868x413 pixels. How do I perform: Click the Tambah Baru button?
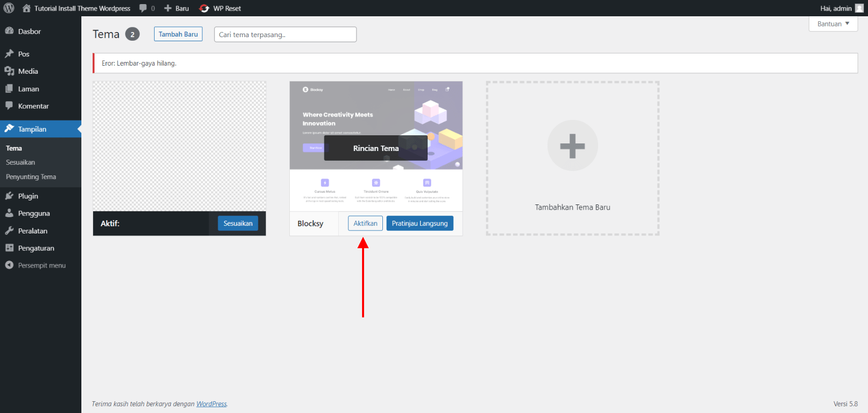(178, 34)
